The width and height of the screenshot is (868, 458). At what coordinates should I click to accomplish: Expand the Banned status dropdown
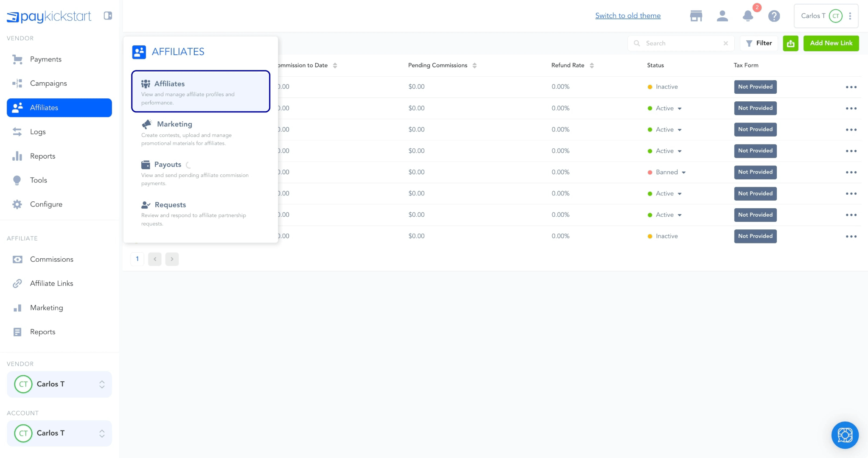(x=683, y=173)
